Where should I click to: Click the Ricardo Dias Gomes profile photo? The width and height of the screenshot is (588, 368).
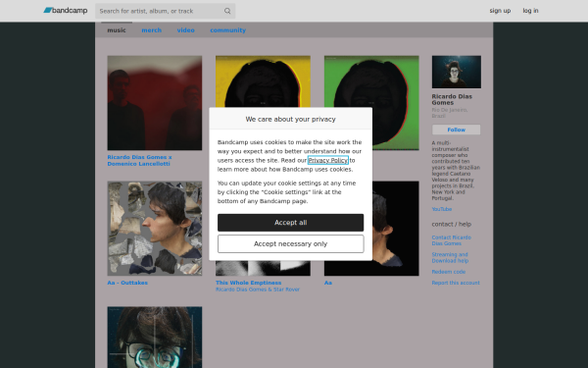pos(457,72)
